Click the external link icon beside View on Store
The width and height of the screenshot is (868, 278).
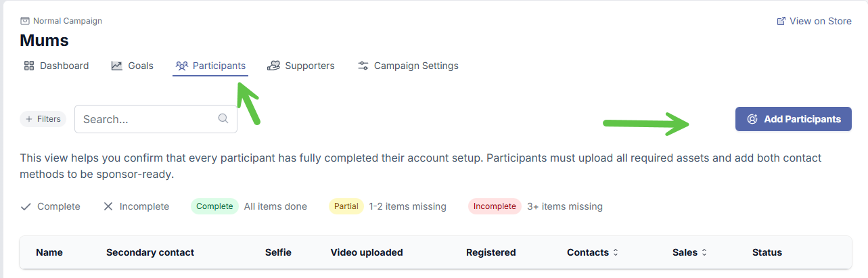(781, 21)
